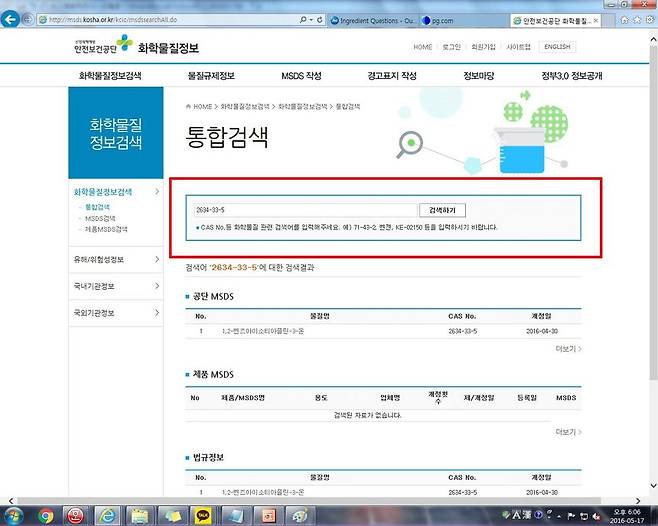Viewport: 658px width, 526px height.
Task: Select MSDS검색 in the left sidebar
Action: pos(100,218)
